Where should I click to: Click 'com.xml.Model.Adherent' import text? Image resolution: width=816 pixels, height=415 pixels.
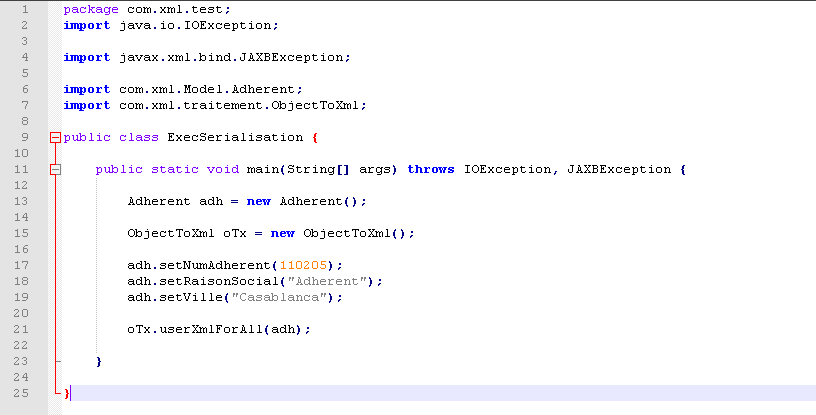(207, 90)
